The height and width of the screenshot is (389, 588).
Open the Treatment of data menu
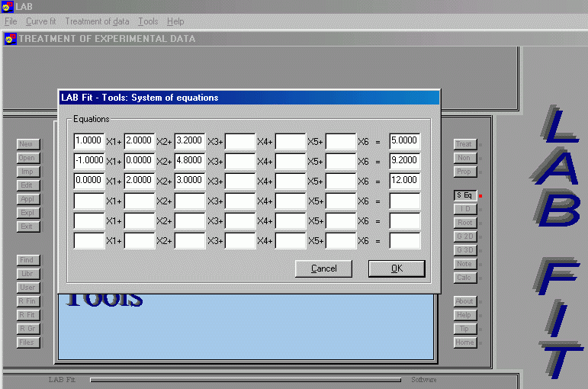pos(97,21)
